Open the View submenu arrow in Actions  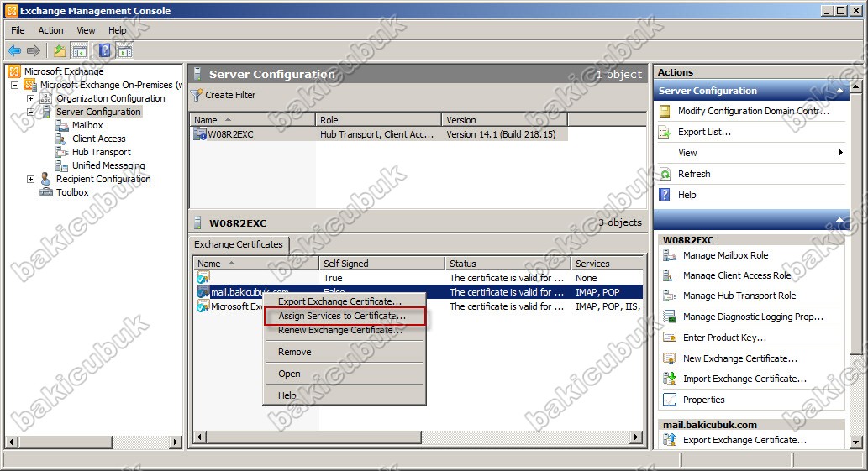[839, 153]
